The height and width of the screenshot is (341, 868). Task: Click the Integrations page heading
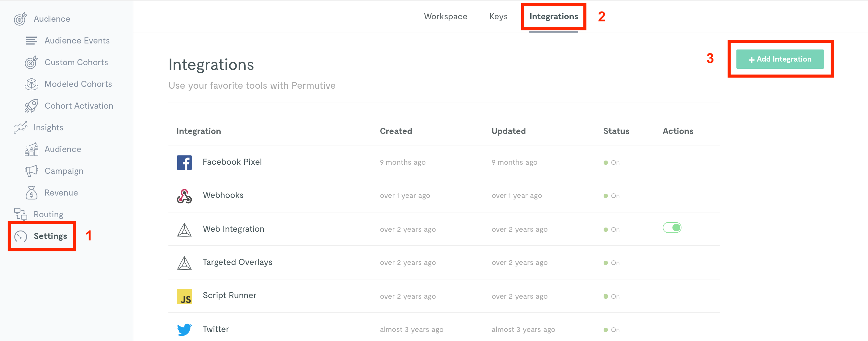pos(211,65)
